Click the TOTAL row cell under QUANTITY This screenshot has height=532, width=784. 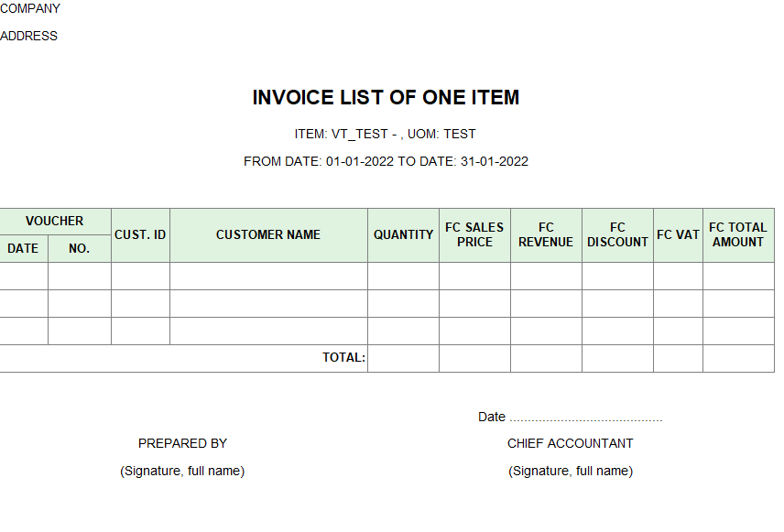404,359
